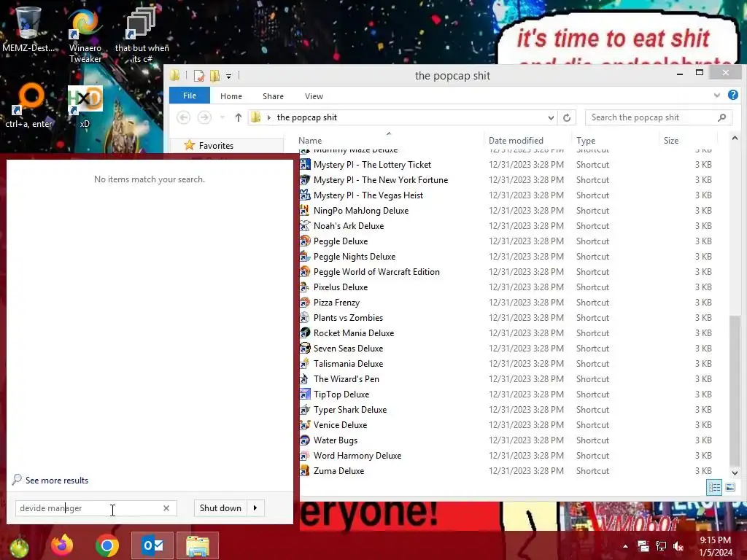This screenshot has width=747, height=560.
Task: Open Winaero Tweaker desktop shortcut
Action: (85, 36)
